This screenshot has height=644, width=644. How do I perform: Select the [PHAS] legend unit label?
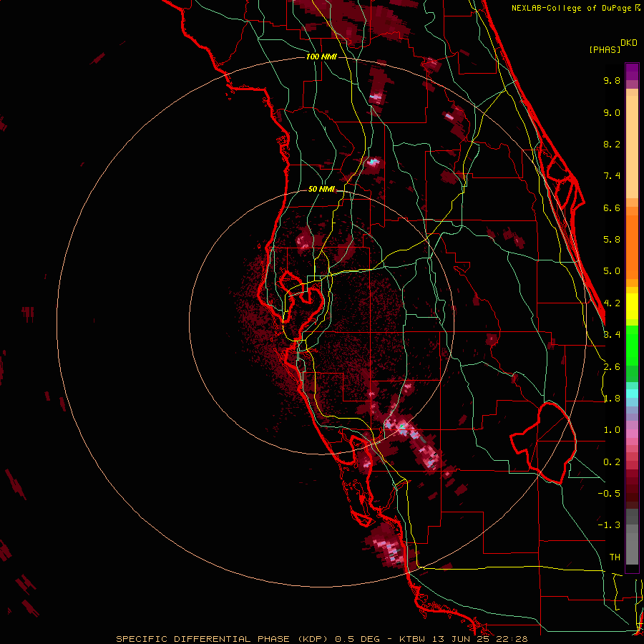(x=605, y=49)
